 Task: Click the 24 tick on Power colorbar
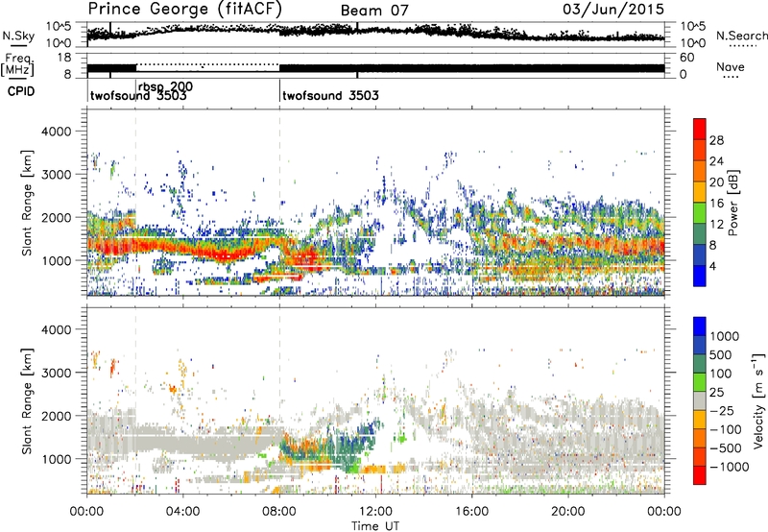pyautogui.click(x=716, y=161)
